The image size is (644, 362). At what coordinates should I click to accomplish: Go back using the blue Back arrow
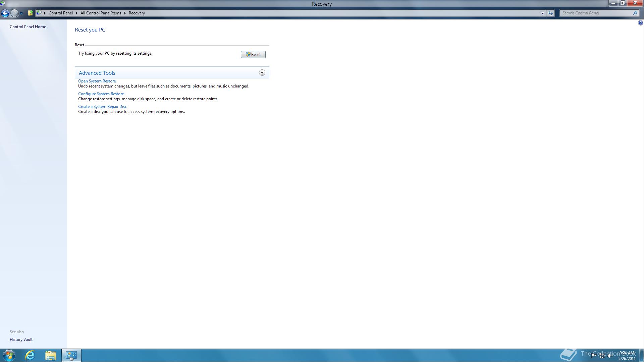click(x=5, y=13)
